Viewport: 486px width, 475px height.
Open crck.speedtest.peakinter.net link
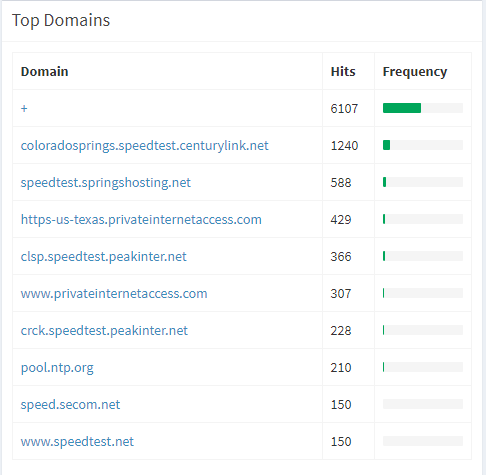point(104,331)
